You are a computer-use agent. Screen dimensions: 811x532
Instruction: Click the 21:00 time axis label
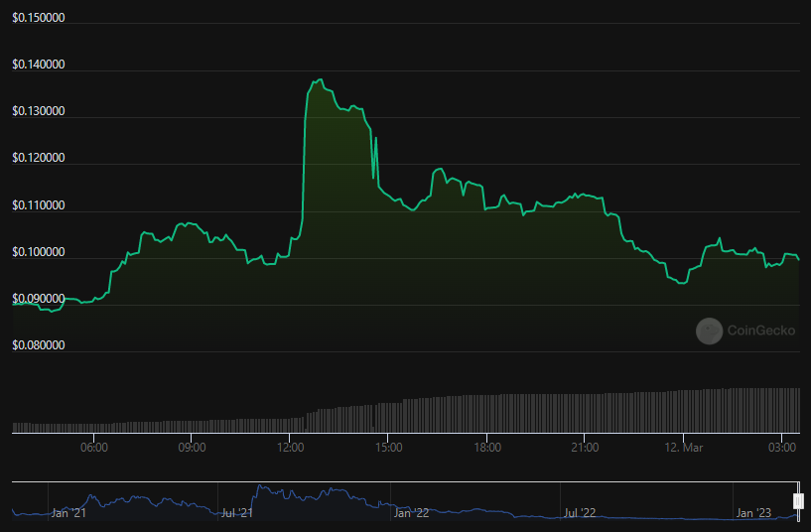585,448
